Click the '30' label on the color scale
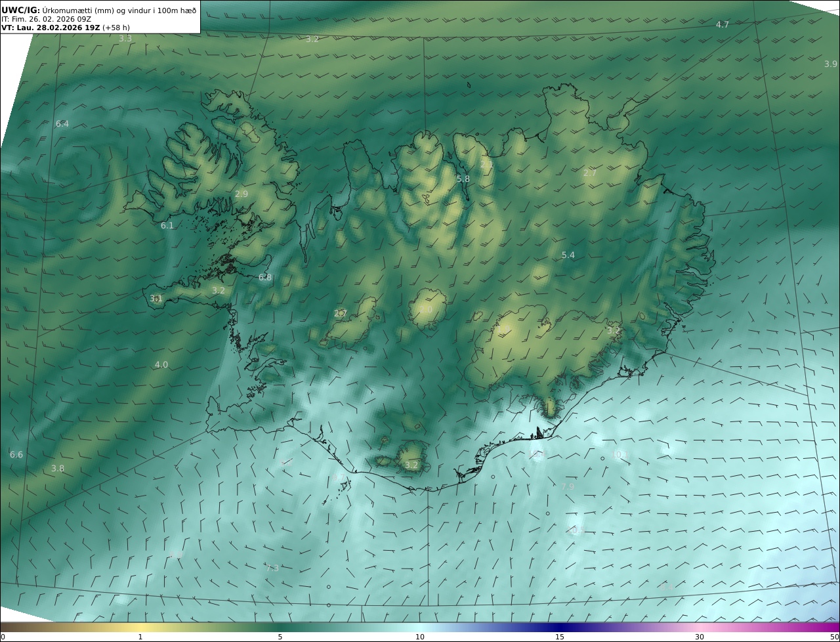Screen dimensions: 840x642 coord(700,637)
